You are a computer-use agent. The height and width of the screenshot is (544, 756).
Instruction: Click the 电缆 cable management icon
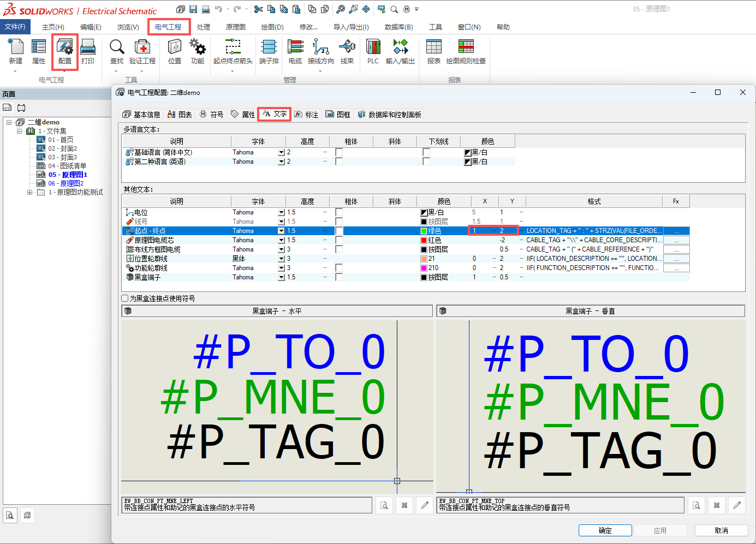click(x=295, y=52)
